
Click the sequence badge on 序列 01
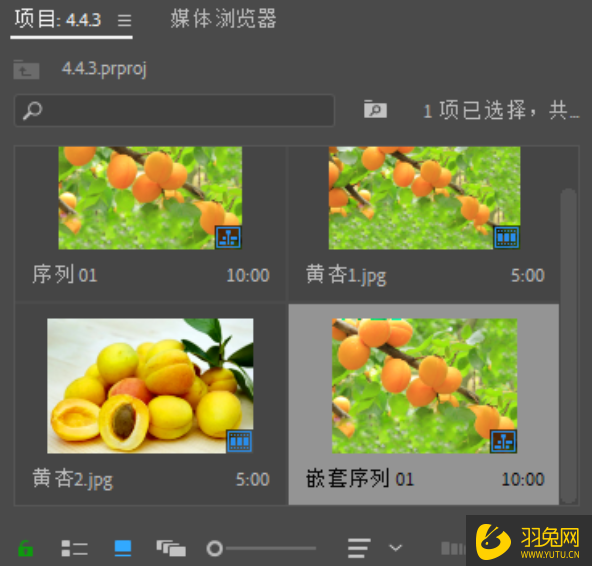pyautogui.click(x=228, y=238)
